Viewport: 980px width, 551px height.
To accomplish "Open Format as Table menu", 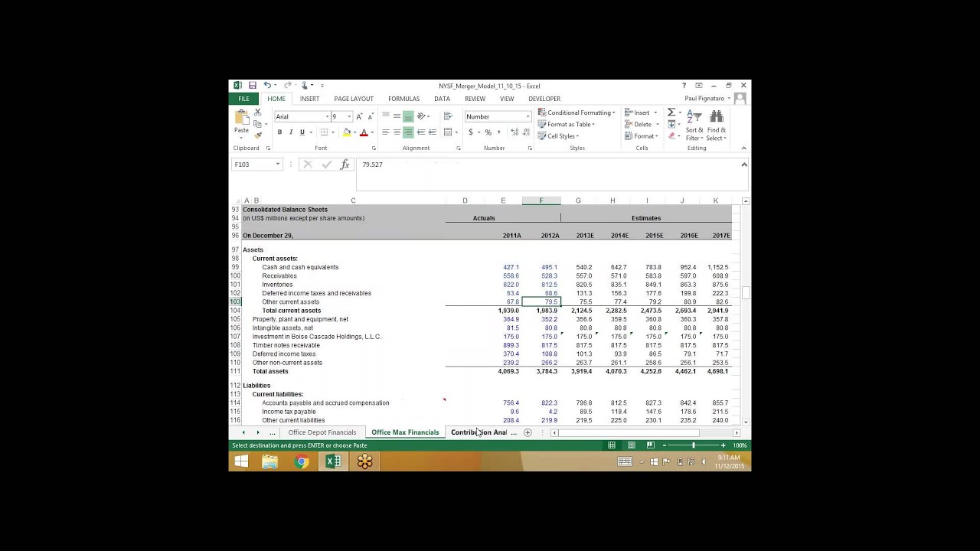I will point(567,124).
